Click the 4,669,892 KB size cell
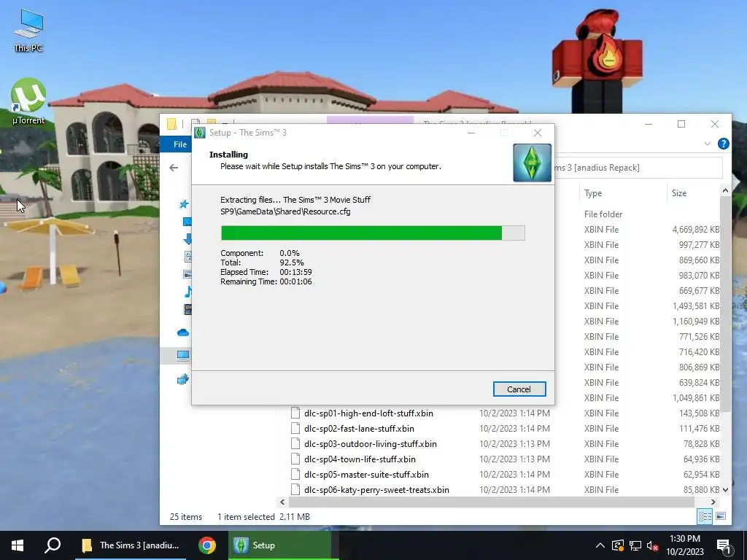747x560 pixels. click(695, 230)
